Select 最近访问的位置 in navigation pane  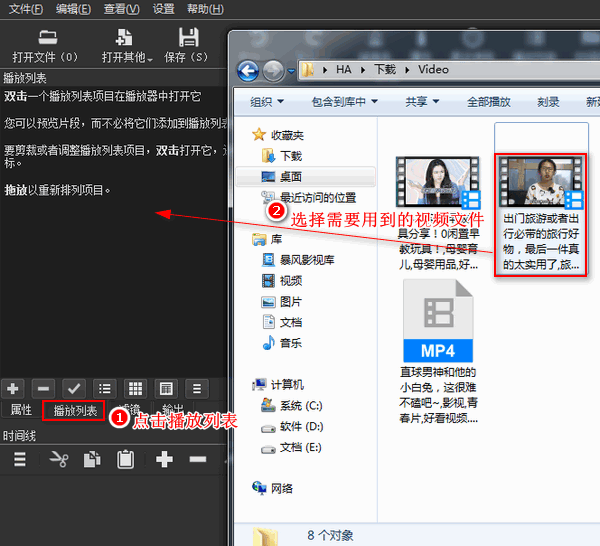coord(308,197)
